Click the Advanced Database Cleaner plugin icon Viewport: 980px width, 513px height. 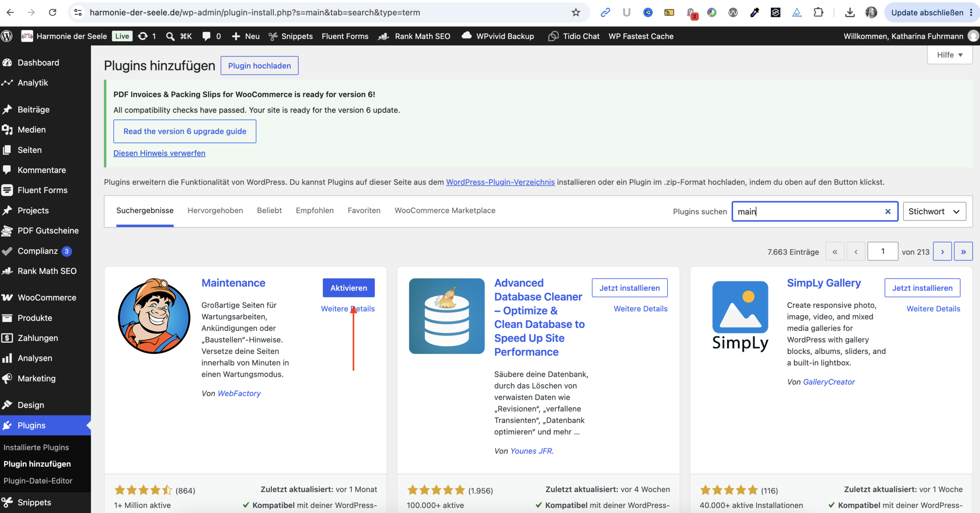point(447,316)
